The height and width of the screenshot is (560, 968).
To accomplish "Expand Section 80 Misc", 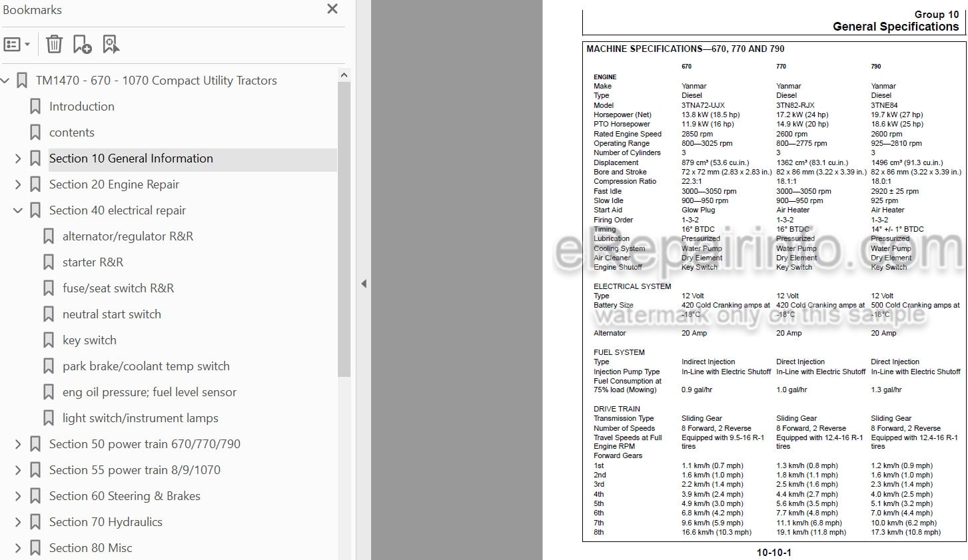I will (x=18, y=548).
